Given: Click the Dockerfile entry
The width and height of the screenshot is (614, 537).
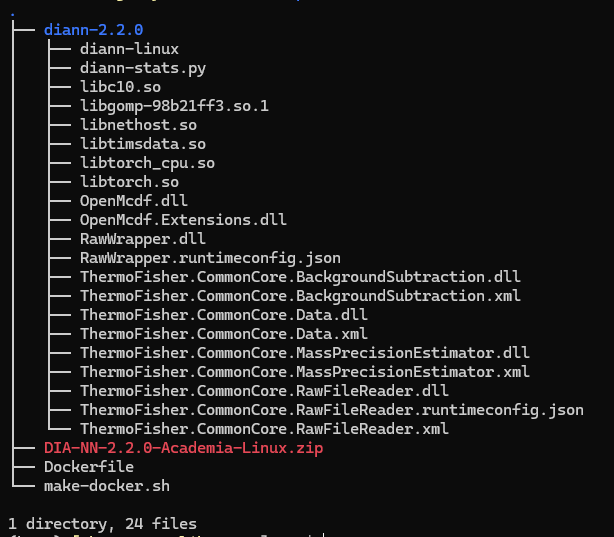Looking at the screenshot, I should [89, 467].
